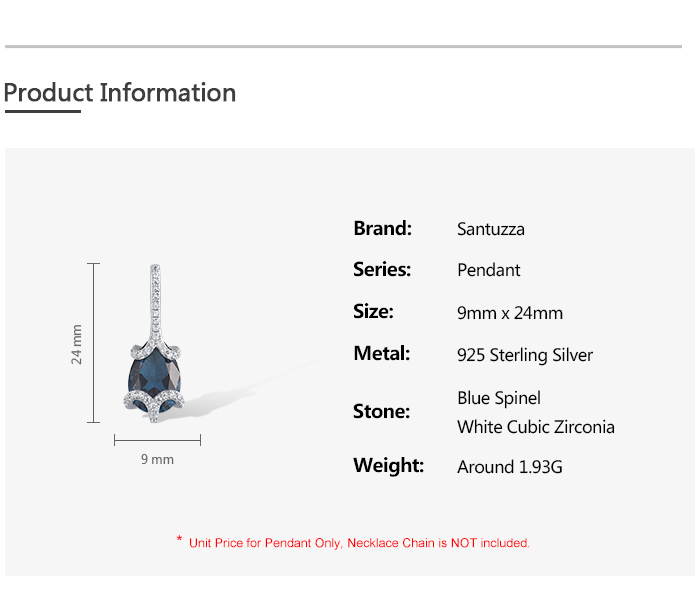Image resolution: width=700 pixels, height=615 pixels.
Task: Click the red asterisk before the notice
Action: click(x=179, y=540)
